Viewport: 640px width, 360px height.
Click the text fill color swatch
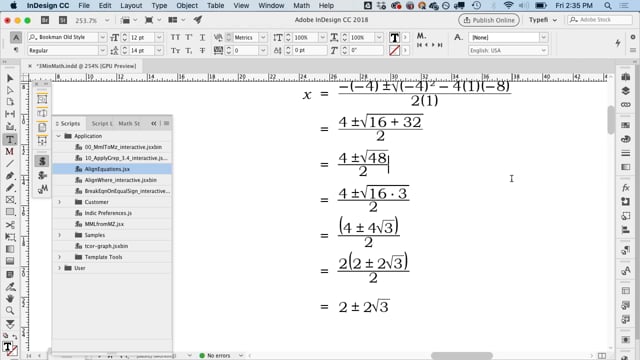[394, 38]
